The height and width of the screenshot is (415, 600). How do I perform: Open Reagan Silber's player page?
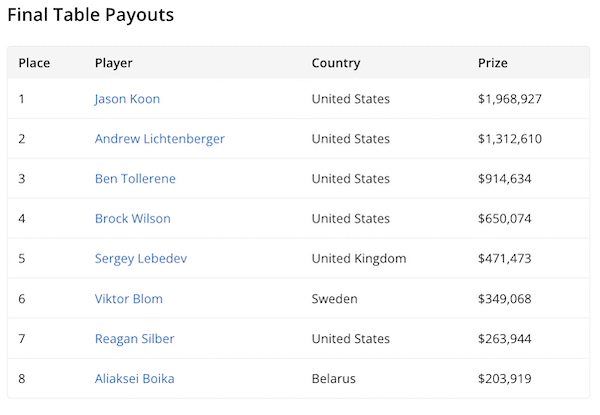134,339
